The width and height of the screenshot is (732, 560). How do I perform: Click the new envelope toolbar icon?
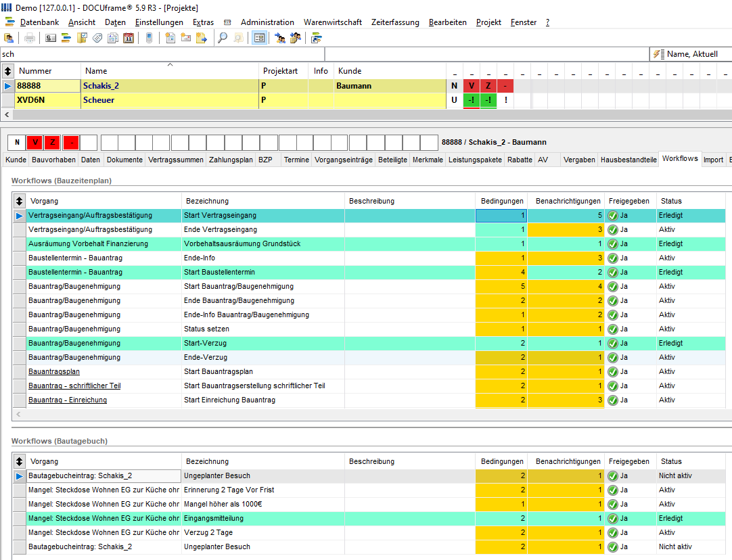(186, 39)
